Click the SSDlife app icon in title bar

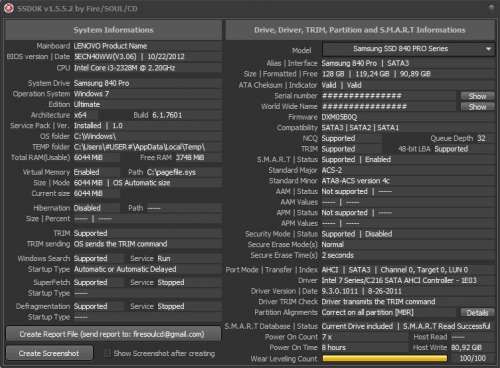click(x=8, y=8)
